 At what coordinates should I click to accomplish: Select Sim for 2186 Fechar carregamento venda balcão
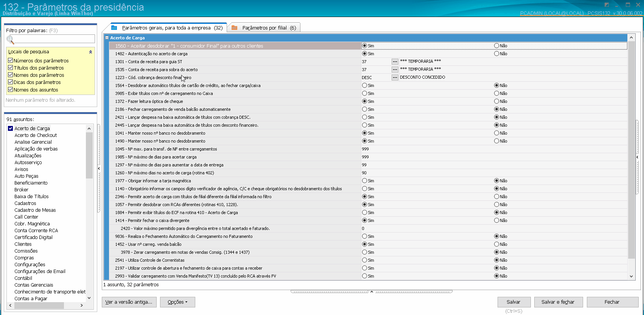click(364, 109)
